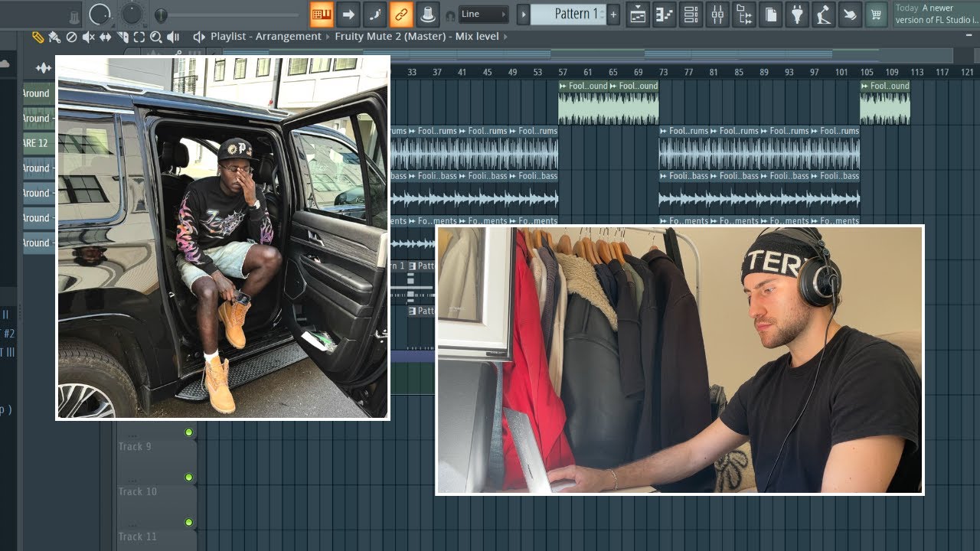Click the tempo tapper mallet icon
980x551 pixels.
(x=823, y=14)
